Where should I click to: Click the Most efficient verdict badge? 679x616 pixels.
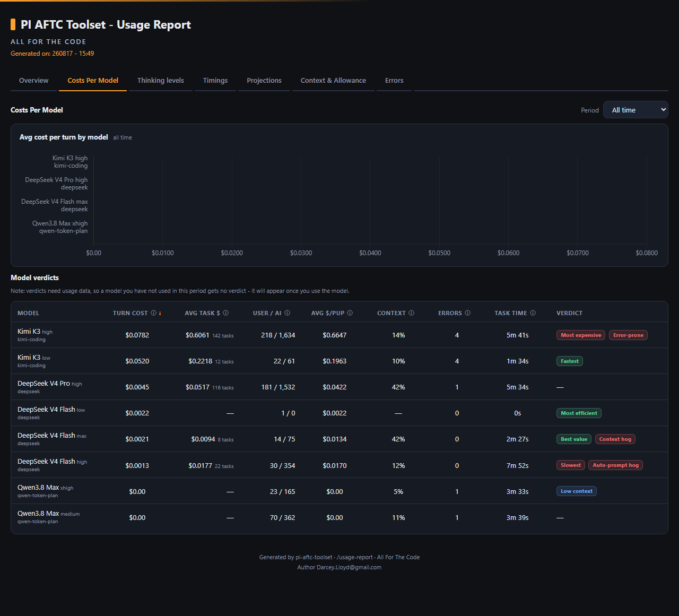(x=579, y=413)
